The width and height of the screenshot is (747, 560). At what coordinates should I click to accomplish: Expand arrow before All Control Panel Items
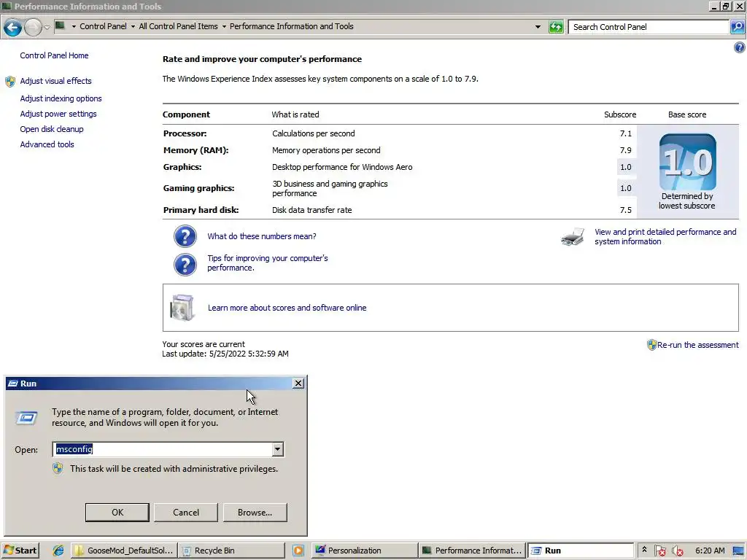133,27
